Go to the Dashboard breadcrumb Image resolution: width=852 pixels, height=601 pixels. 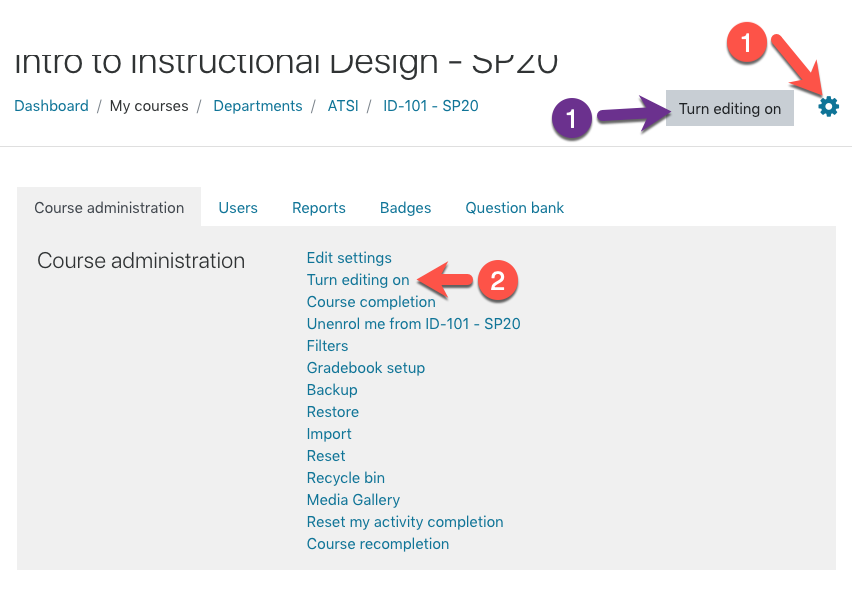51,105
